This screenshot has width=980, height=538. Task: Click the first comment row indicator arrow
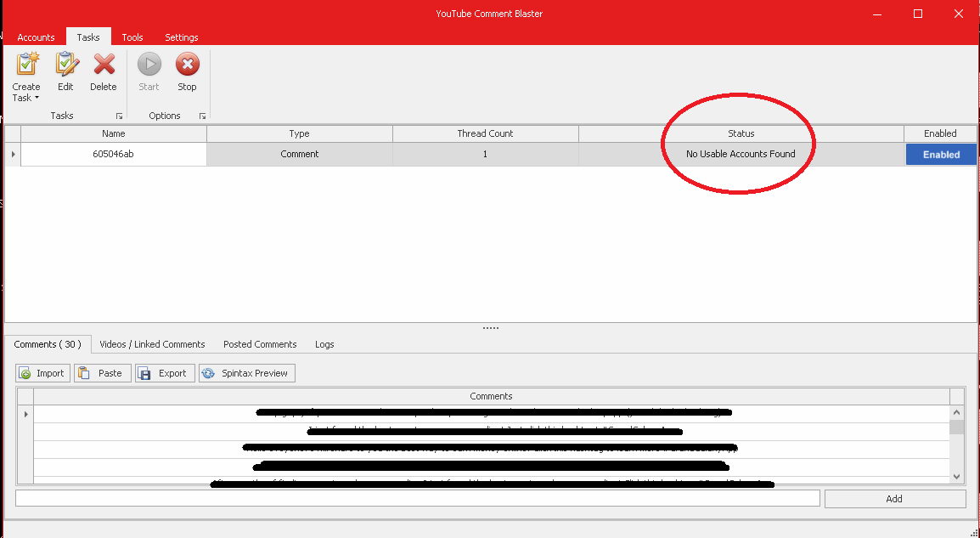[25, 414]
